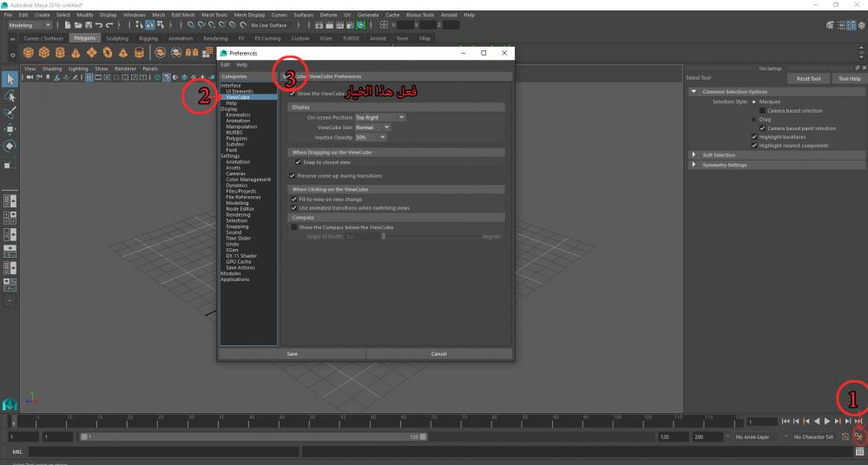
Task: Toggle Highlight nearest component checkbox
Action: point(754,146)
